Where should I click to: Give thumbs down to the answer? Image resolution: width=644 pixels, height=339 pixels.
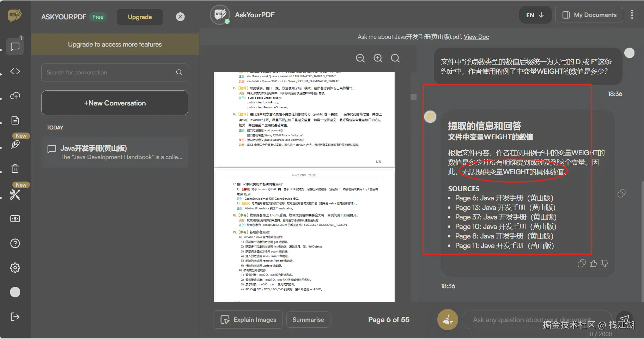[604, 264]
